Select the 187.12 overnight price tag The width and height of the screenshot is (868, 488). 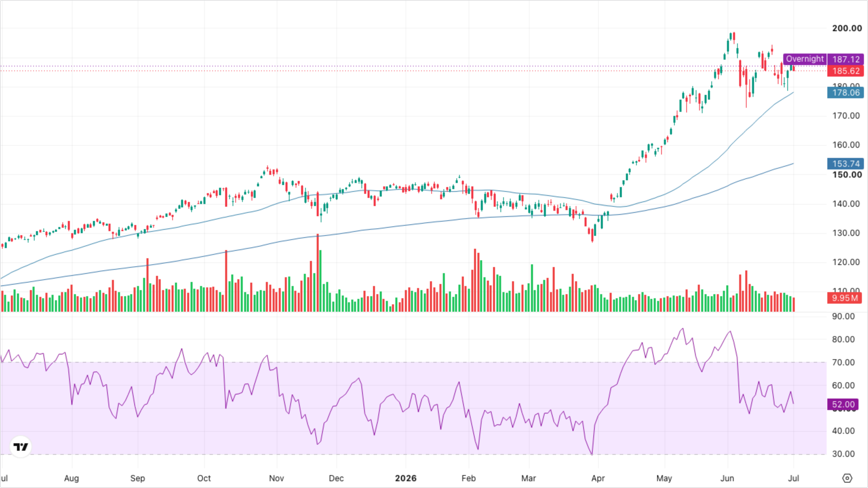pyautogui.click(x=846, y=59)
